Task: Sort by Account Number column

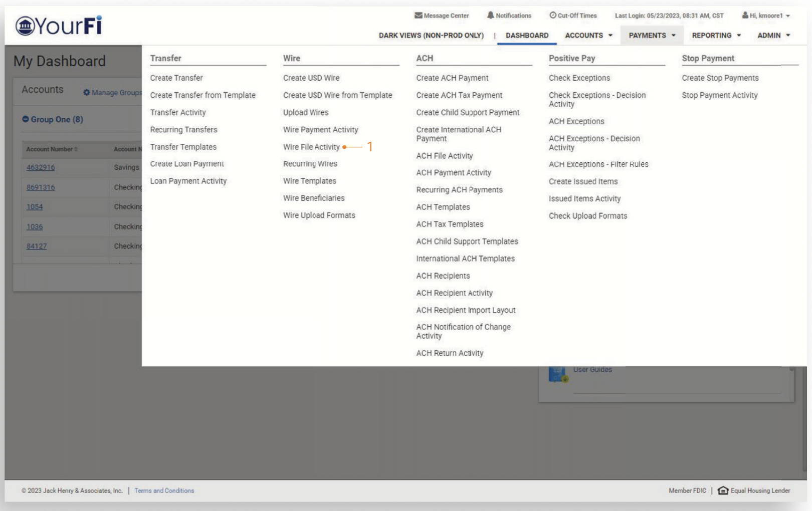Action: (52, 149)
